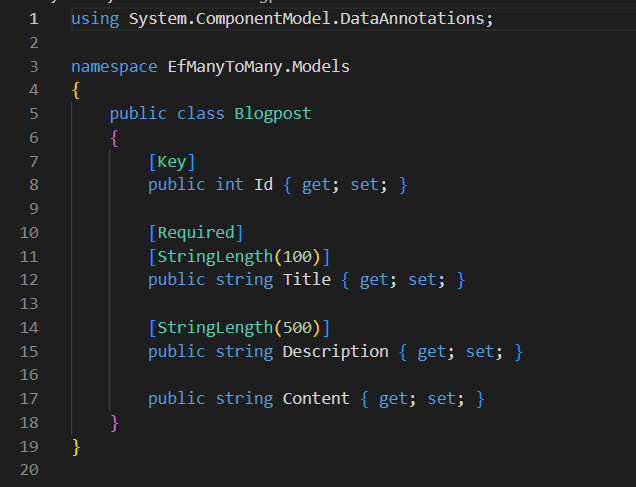
Task: Click the 'Title' property name
Action: click(307, 280)
